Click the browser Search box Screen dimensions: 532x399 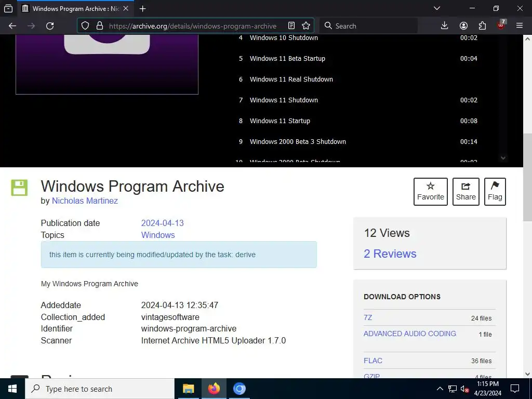[368, 26]
